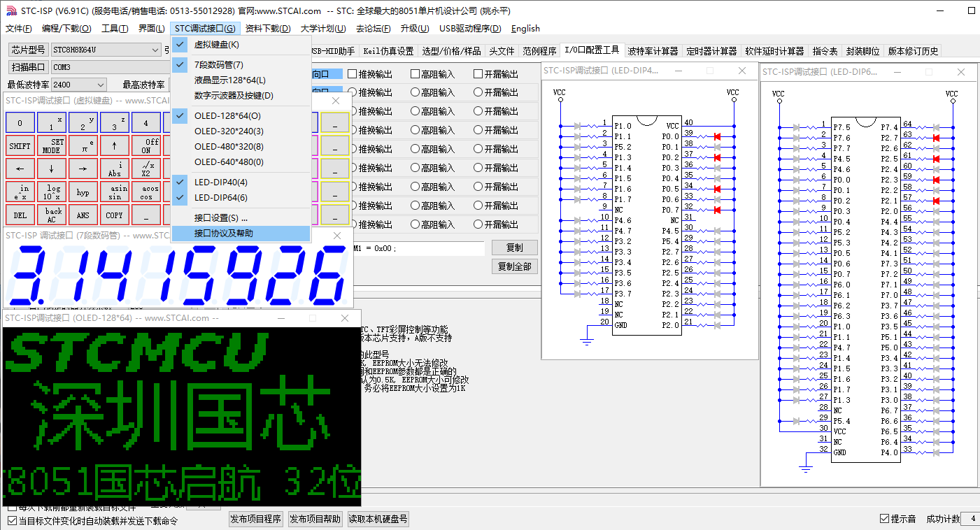Switch to the Keil仿真设置 tab
Viewport: 980px width, 530px height.
pos(389,51)
